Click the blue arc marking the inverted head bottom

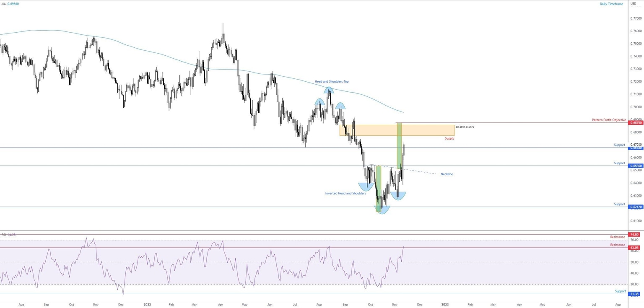coord(382,210)
